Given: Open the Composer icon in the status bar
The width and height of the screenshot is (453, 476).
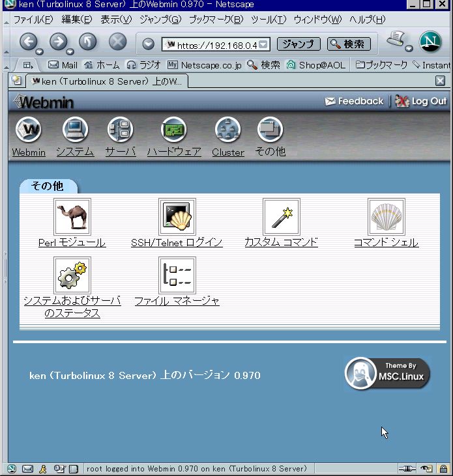Looking at the screenshot, I should point(59,469).
